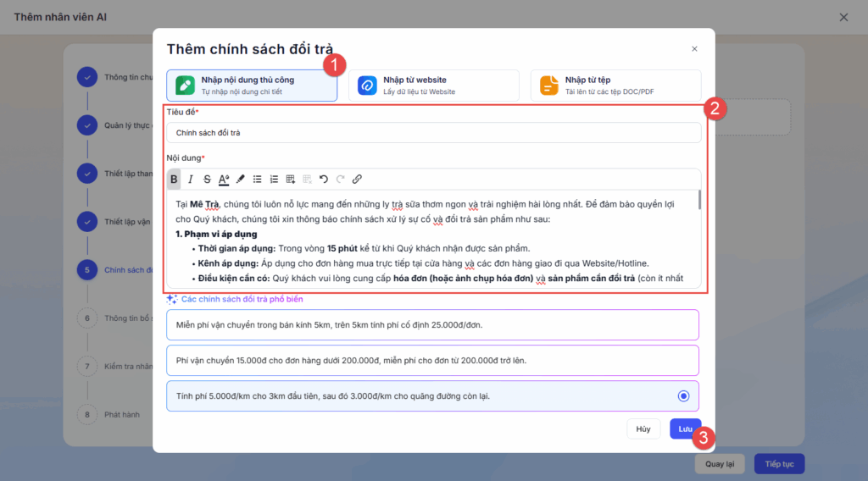Click the 'Tiêu đề' input field
This screenshot has height=481, width=868.
433,133
